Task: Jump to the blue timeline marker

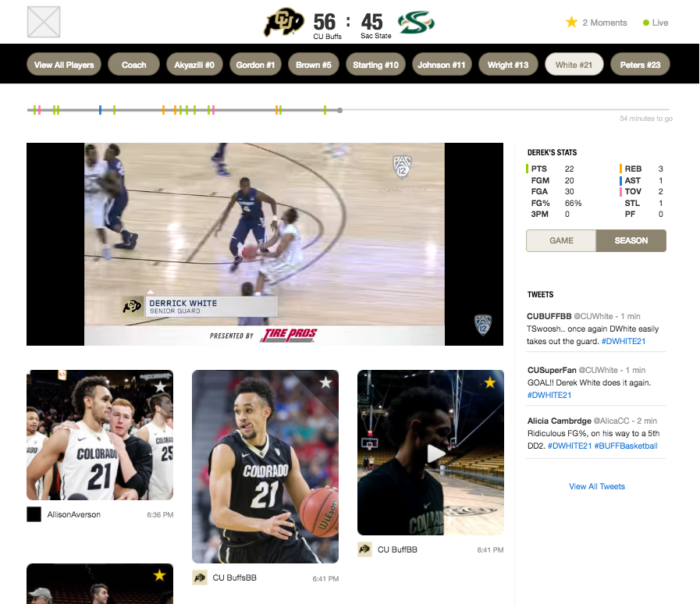Action: click(x=100, y=110)
